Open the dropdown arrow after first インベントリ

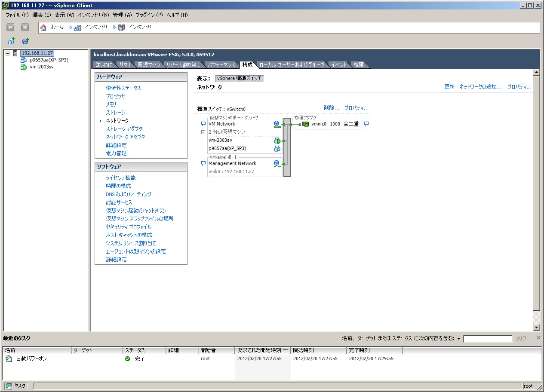click(x=114, y=28)
